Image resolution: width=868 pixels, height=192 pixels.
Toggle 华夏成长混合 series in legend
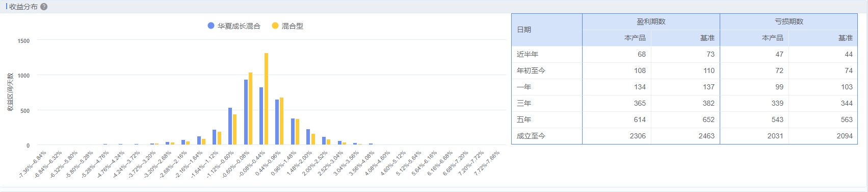[234, 26]
